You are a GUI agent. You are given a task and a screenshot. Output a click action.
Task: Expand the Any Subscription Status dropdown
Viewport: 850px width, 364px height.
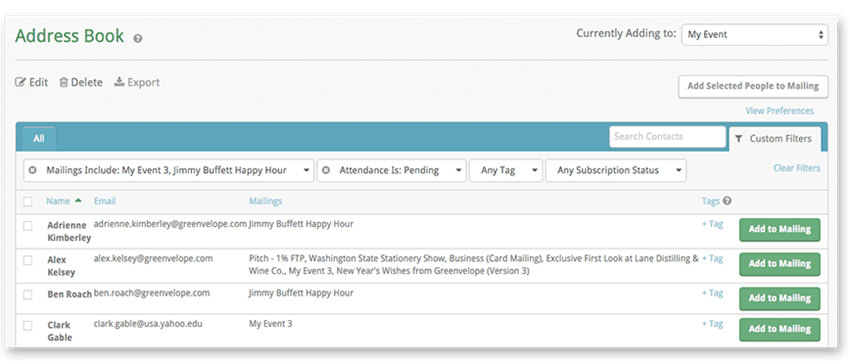click(x=616, y=170)
